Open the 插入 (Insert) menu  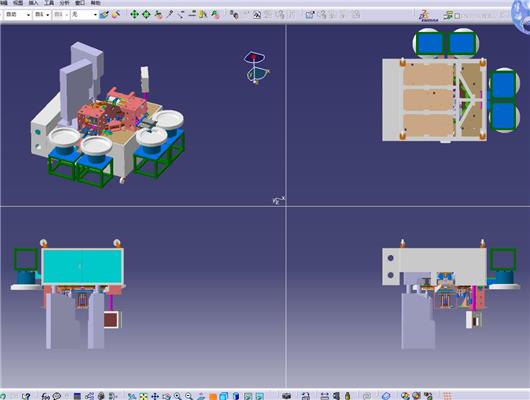pyautogui.click(x=33, y=3)
